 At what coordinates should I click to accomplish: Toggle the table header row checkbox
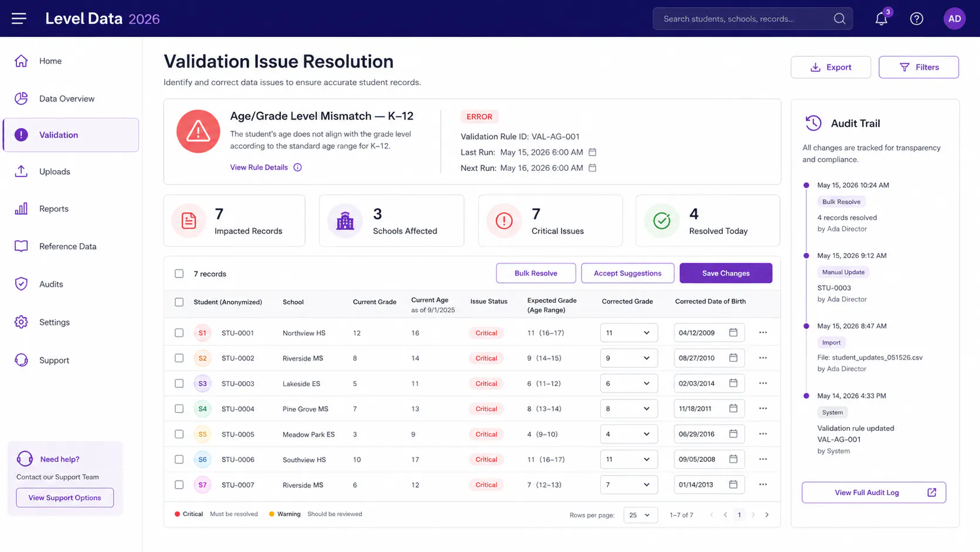point(179,302)
